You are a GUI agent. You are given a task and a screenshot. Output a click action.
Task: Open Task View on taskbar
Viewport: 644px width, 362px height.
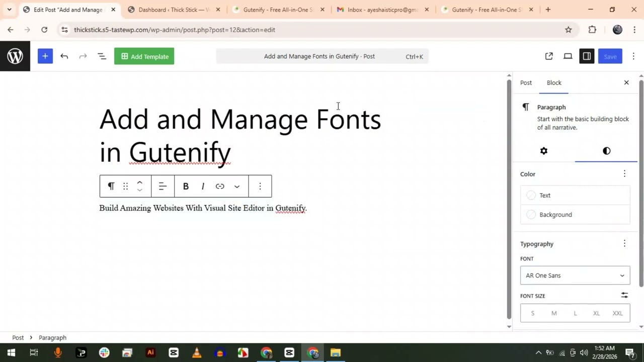(x=34, y=353)
